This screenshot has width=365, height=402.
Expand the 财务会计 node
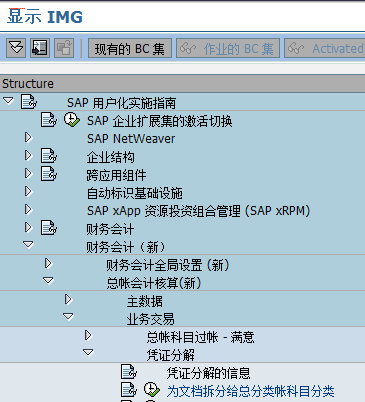(x=29, y=227)
